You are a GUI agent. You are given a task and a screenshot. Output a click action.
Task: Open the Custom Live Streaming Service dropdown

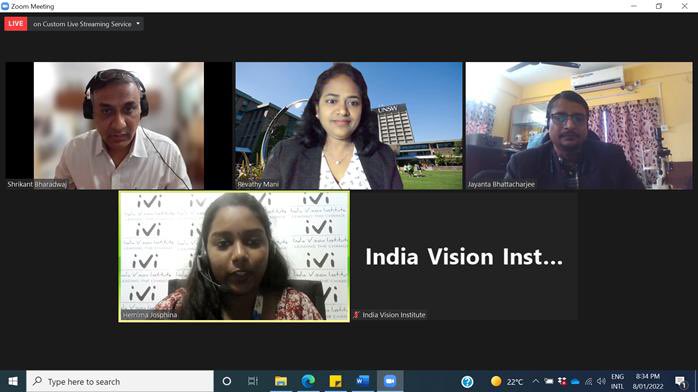pos(87,24)
